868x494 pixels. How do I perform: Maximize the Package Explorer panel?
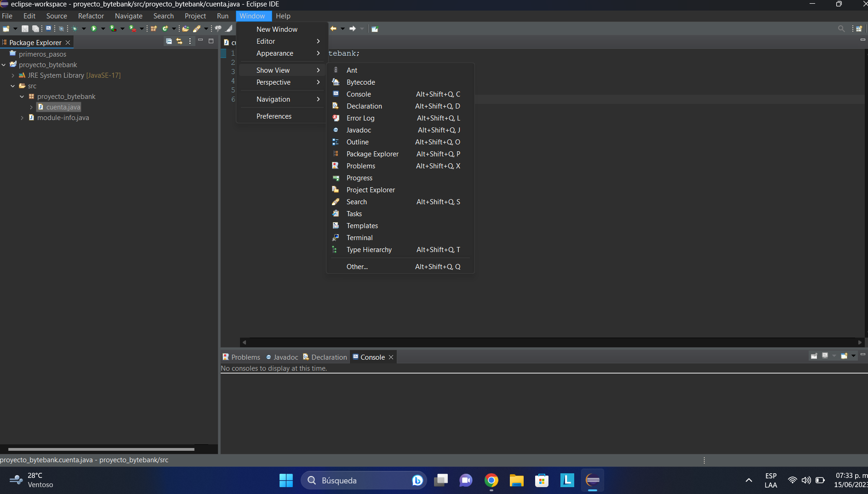point(211,41)
